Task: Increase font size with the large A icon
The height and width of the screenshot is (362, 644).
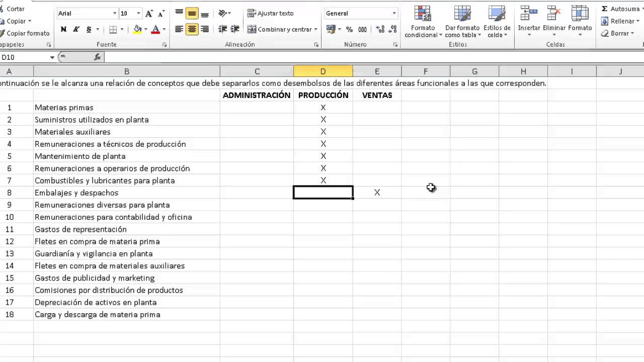Action: 149,14
